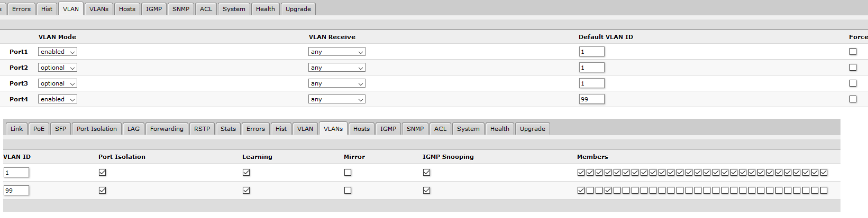The height and width of the screenshot is (218, 868).
Task: Enable Force checkbox for Port3
Action: point(853,83)
